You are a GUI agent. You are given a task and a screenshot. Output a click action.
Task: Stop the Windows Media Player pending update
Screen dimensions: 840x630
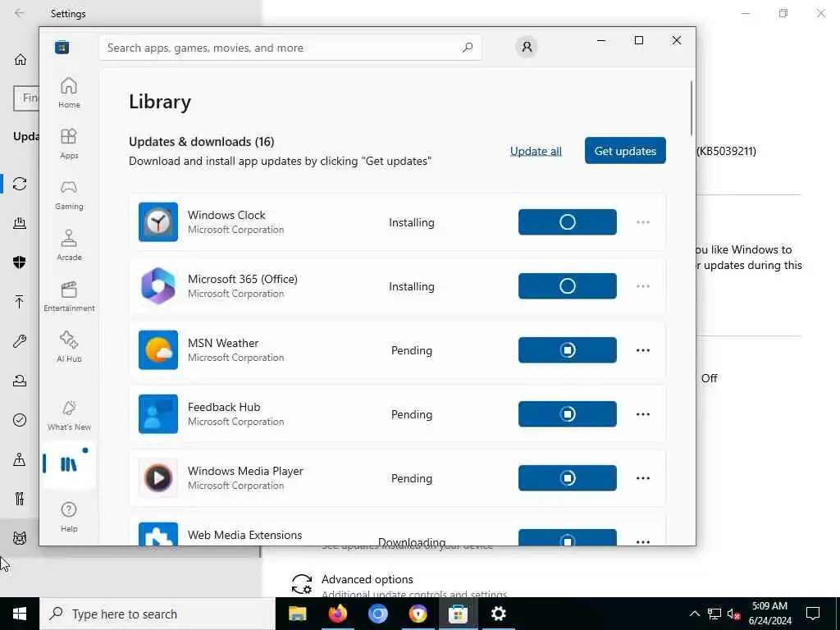pos(568,478)
